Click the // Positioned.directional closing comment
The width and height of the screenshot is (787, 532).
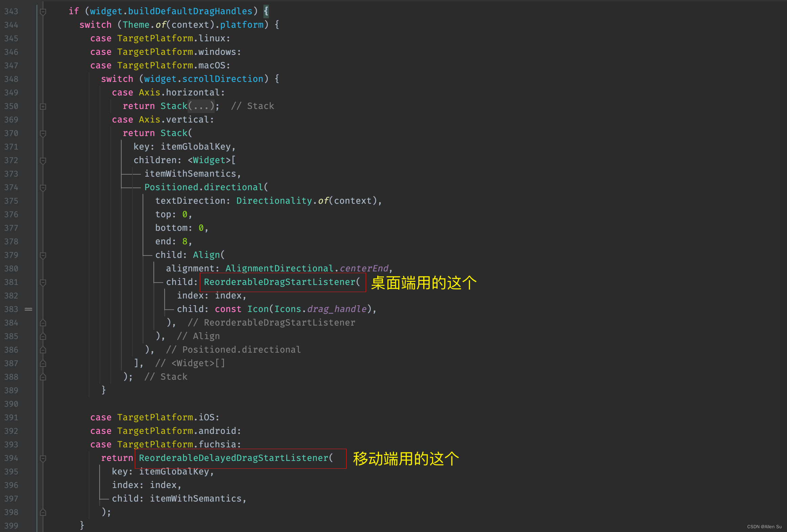(233, 350)
